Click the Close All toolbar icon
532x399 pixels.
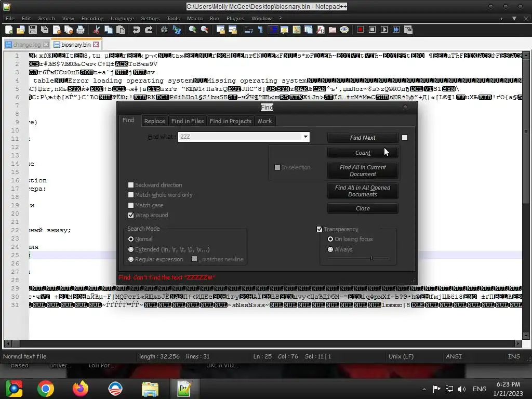(x=69, y=30)
